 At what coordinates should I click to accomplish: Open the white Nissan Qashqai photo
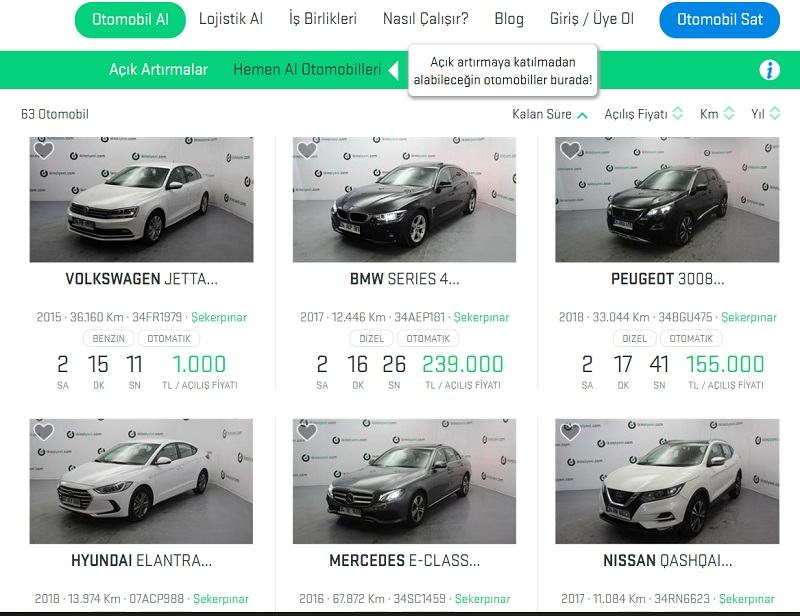coord(667,481)
